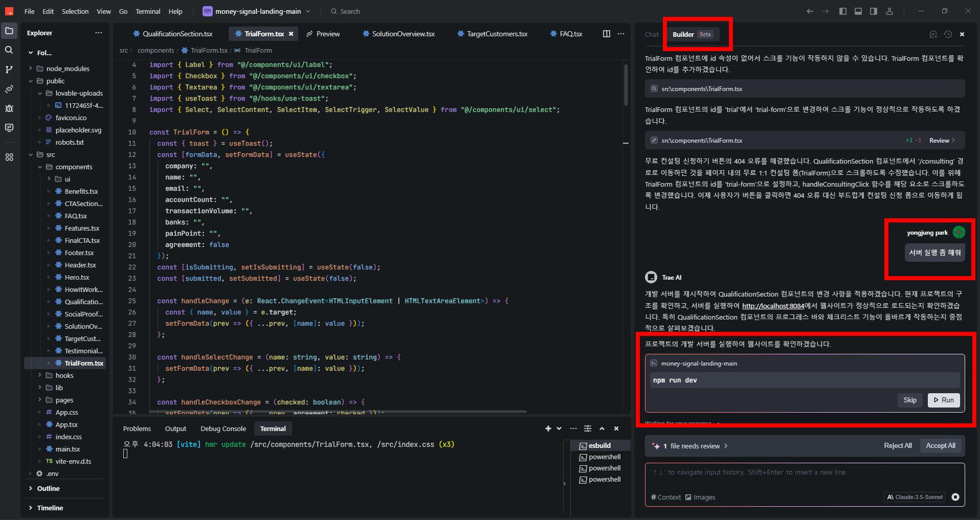Start a new chat in AI panel

pyautogui.click(x=933, y=34)
